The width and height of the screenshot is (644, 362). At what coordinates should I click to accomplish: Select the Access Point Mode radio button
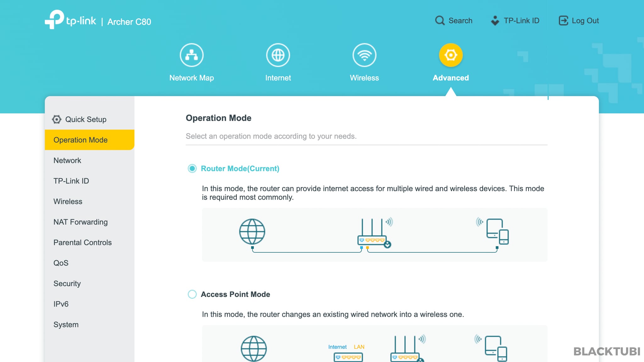192,294
